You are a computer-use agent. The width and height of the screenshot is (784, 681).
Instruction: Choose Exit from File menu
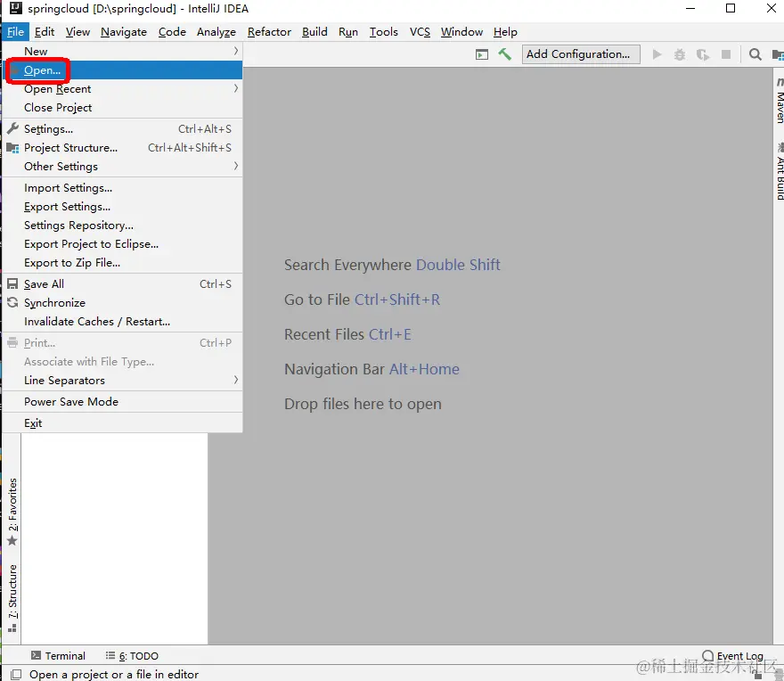click(123, 423)
